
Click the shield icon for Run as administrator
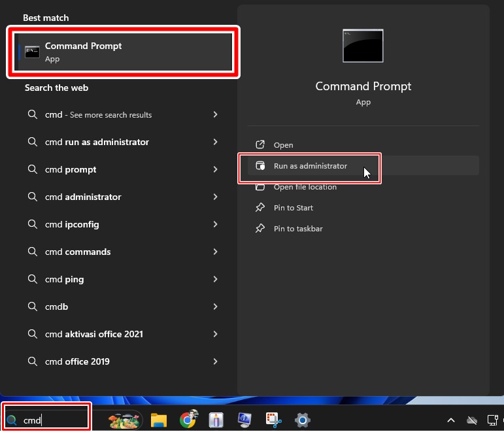[260, 165]
